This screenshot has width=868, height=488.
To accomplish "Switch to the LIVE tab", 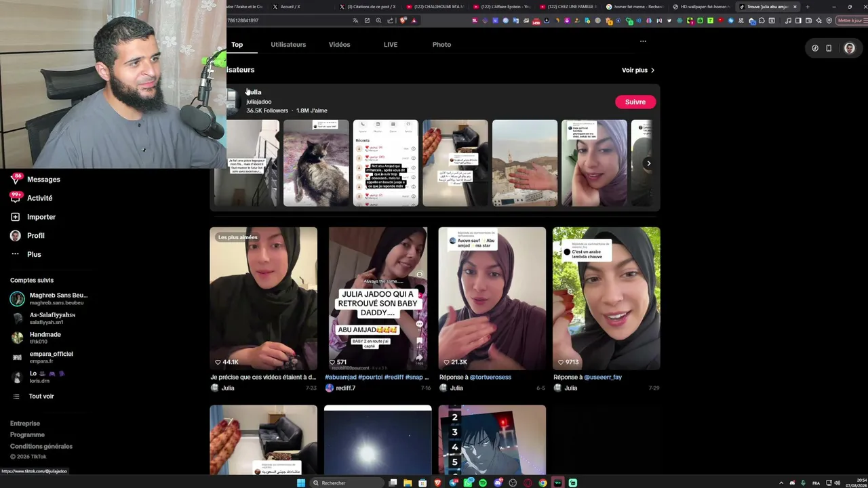I will click(x=391, y=45).
